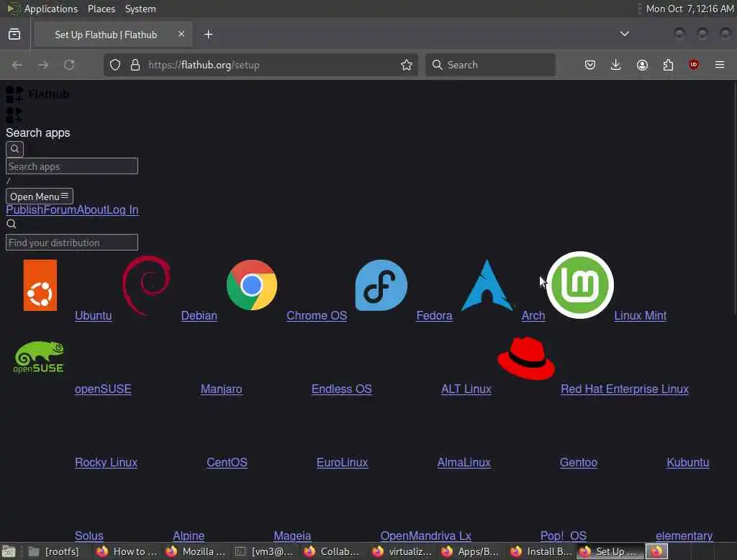Click the page vertical scrollbar

coord(734,197)
